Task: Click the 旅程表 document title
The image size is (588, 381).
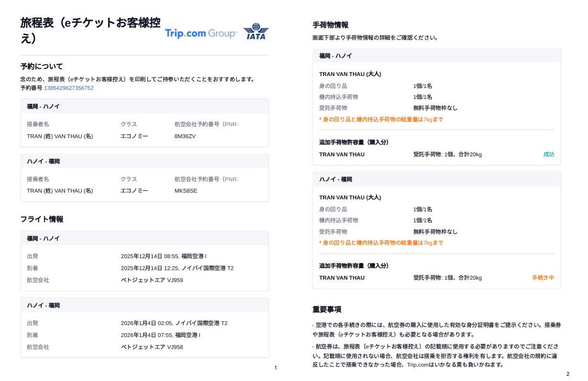Action: pos(90,30)
